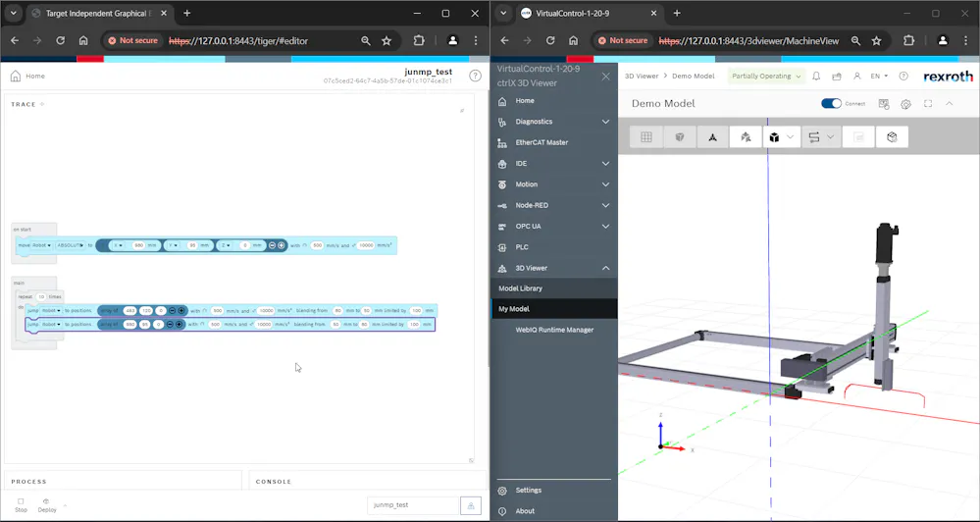
Task: Click the Stop icon in the editor footer
Action: tap(22, 502)
